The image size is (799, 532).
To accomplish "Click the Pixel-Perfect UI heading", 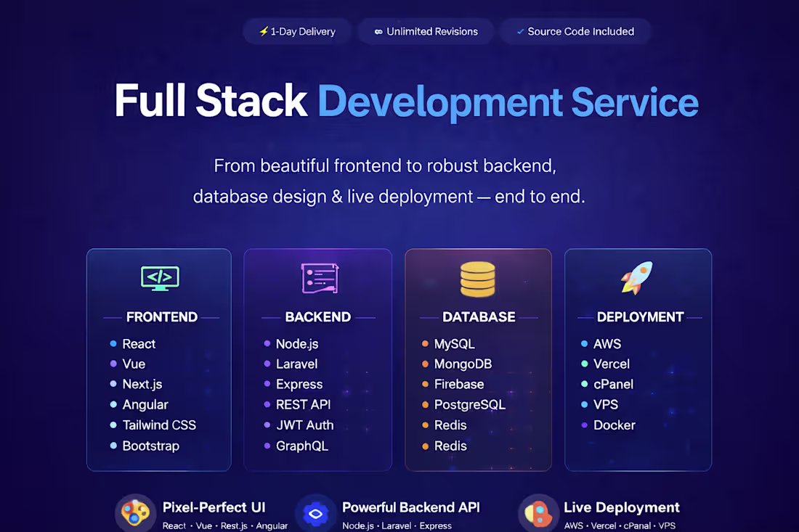I will pyautogui.click(x=214, y=507).
